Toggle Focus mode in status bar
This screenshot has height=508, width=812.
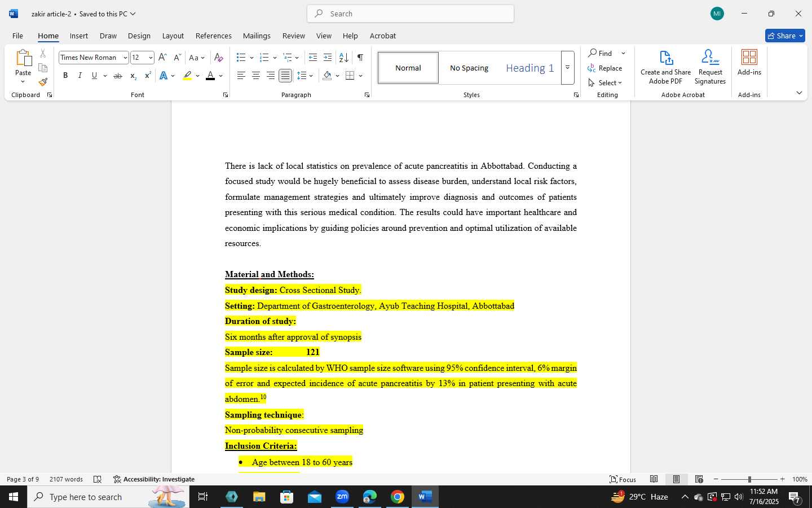point(623,479)
